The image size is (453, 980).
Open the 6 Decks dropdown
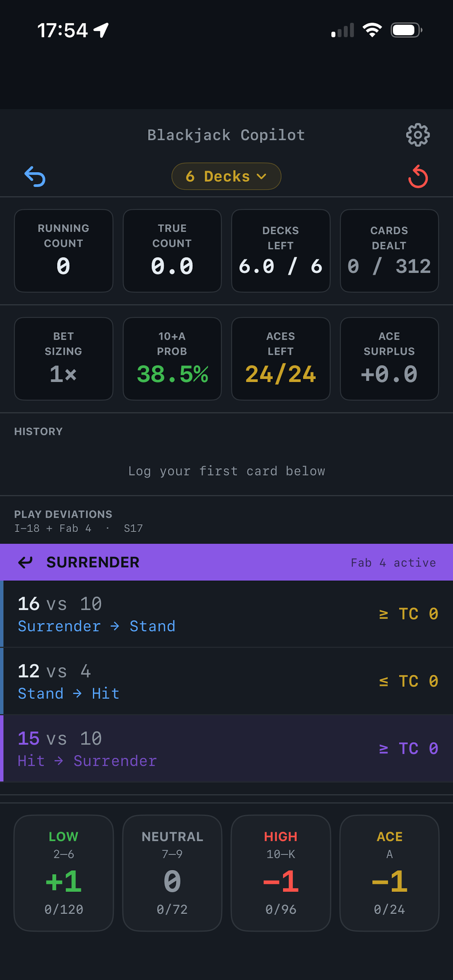coord(226,176)
